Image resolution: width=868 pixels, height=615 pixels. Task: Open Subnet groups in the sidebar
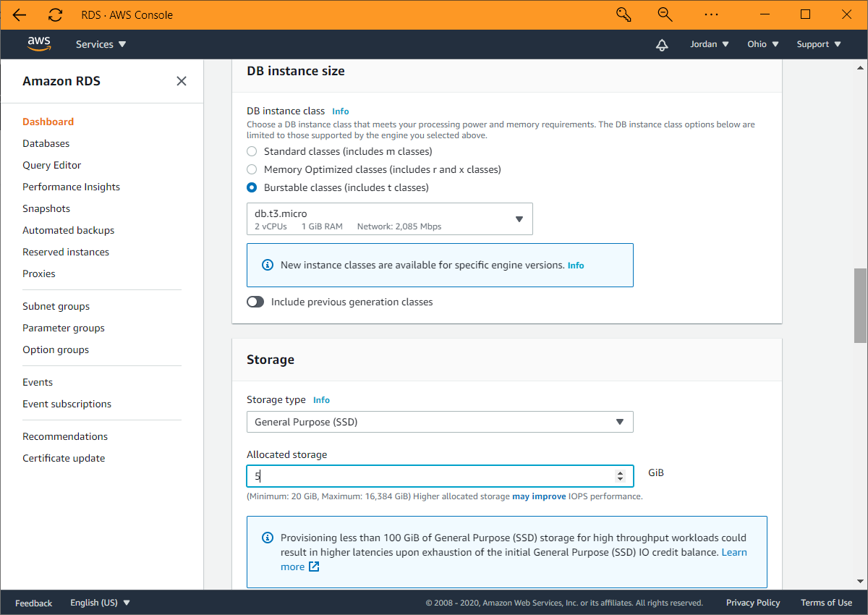pyautogui.click(x=56, y=306)
